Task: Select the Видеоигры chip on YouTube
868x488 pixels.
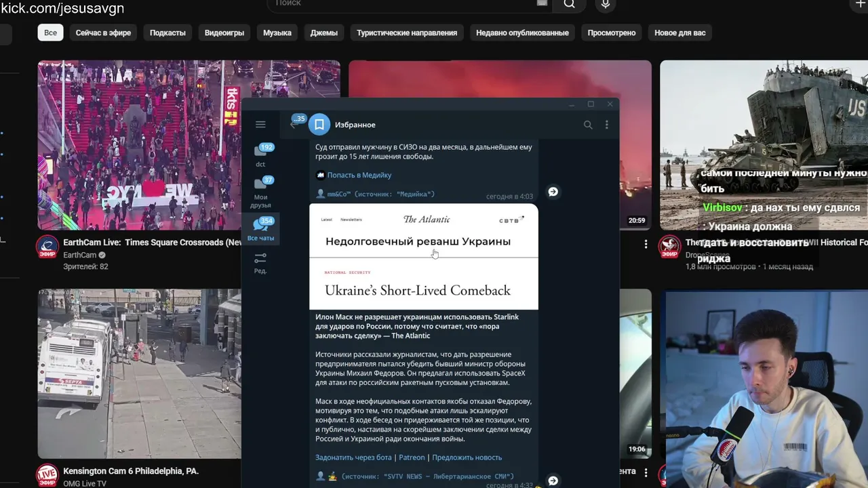Action: pos(224,33)
